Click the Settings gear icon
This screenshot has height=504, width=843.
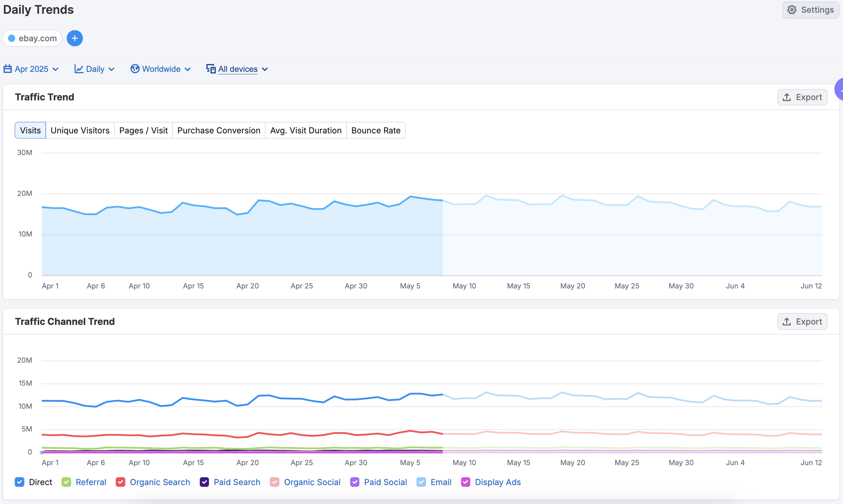pyautogui.click(x=792, y=10)
